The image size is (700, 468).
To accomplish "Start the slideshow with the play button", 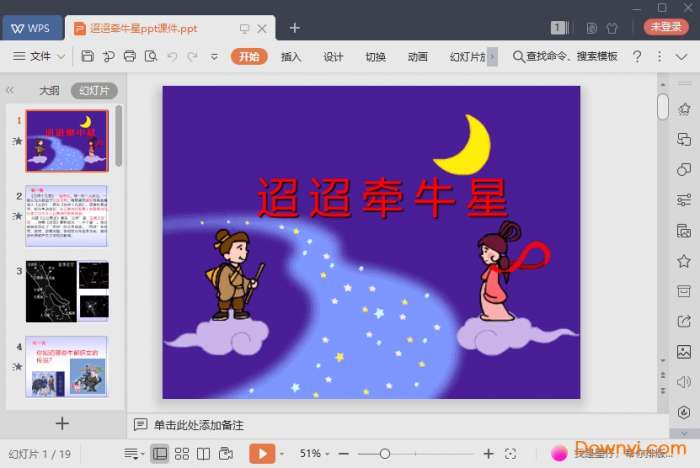I will coord(262,454).
